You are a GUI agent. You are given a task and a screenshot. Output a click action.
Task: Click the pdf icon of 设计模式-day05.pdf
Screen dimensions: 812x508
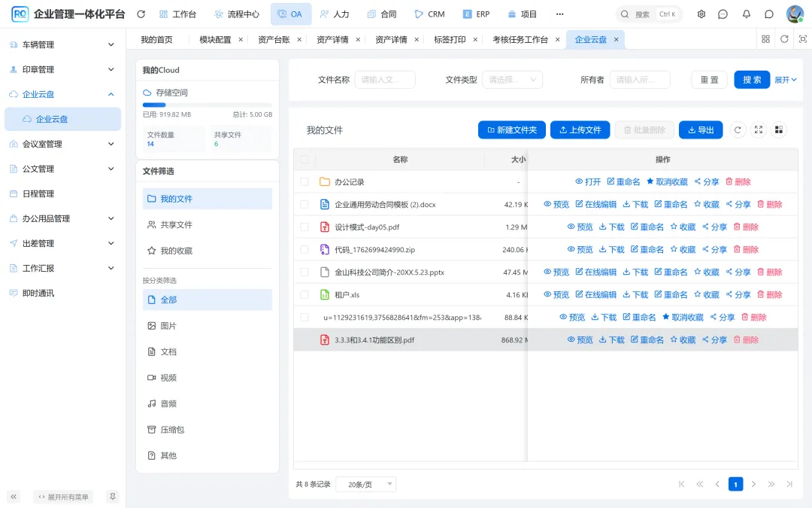click(325, 227)
